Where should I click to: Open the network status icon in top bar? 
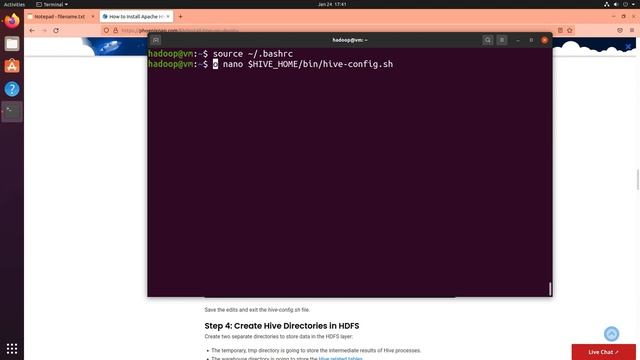[x=607, y=4]
